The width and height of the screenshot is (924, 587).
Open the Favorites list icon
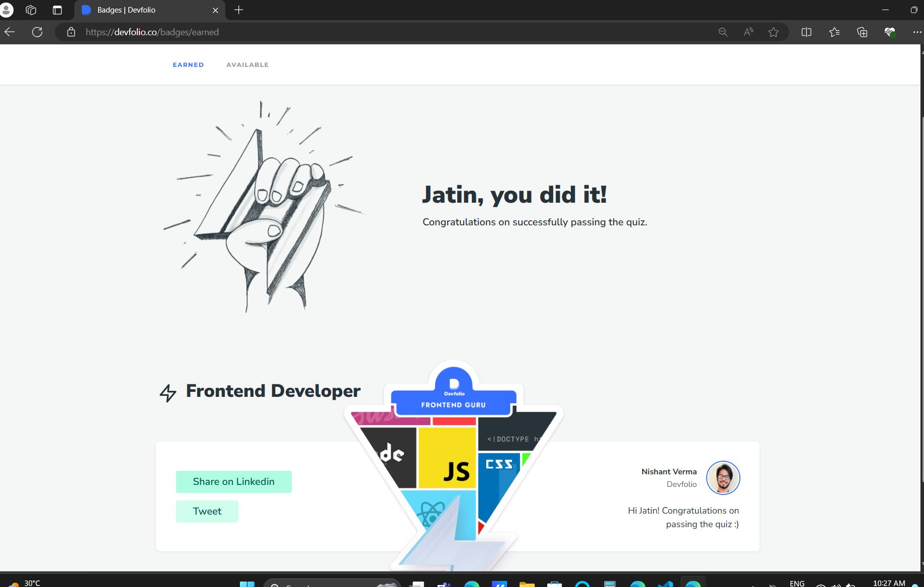[834, 32]
